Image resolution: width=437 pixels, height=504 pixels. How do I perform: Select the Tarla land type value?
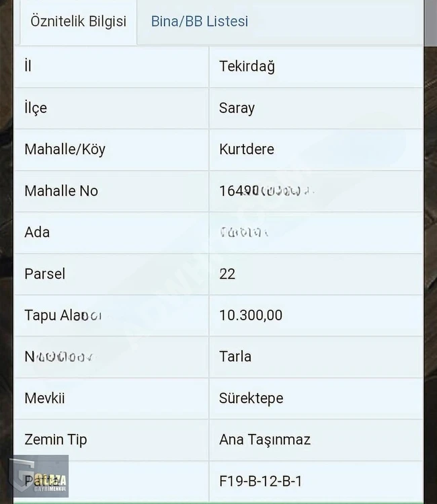(x=235, y=357)
